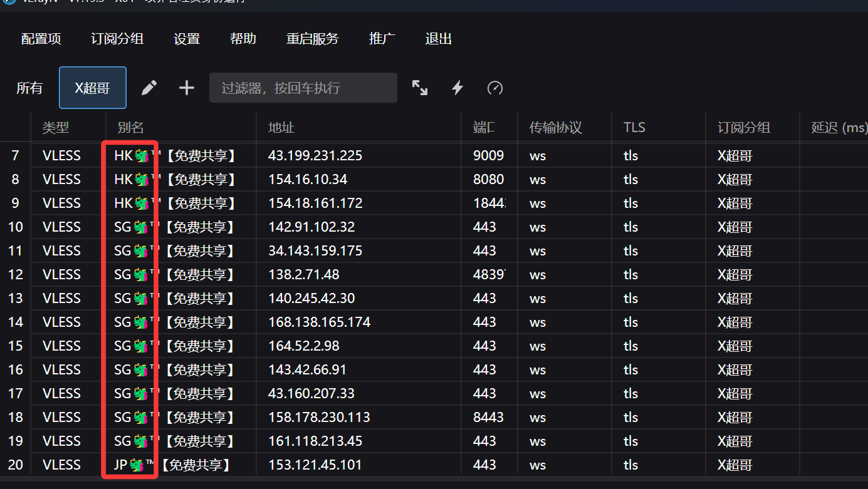This screenshot has width=868, height=489.
Task: Add a subscription group with plus icon
Action: point(187,88)
